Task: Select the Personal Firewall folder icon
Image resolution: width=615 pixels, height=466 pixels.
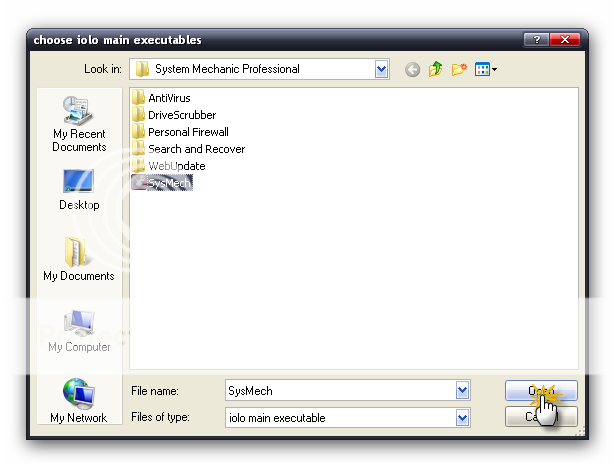Action: 138,132
